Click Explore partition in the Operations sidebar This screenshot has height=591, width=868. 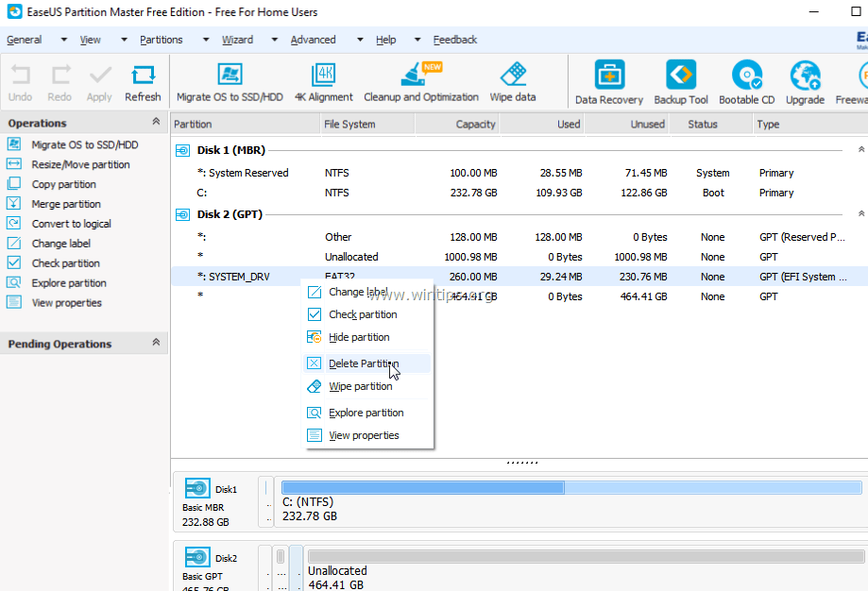tap(69, 283)
